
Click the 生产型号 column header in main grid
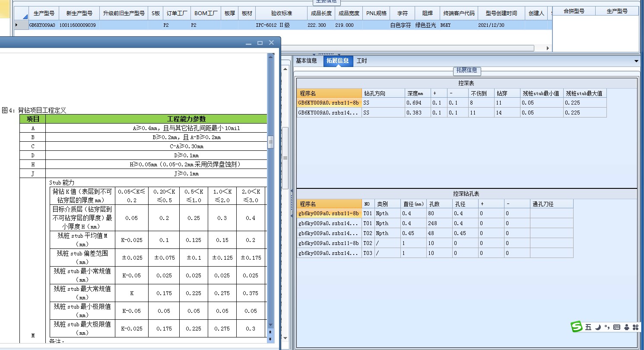pos(43,13)
